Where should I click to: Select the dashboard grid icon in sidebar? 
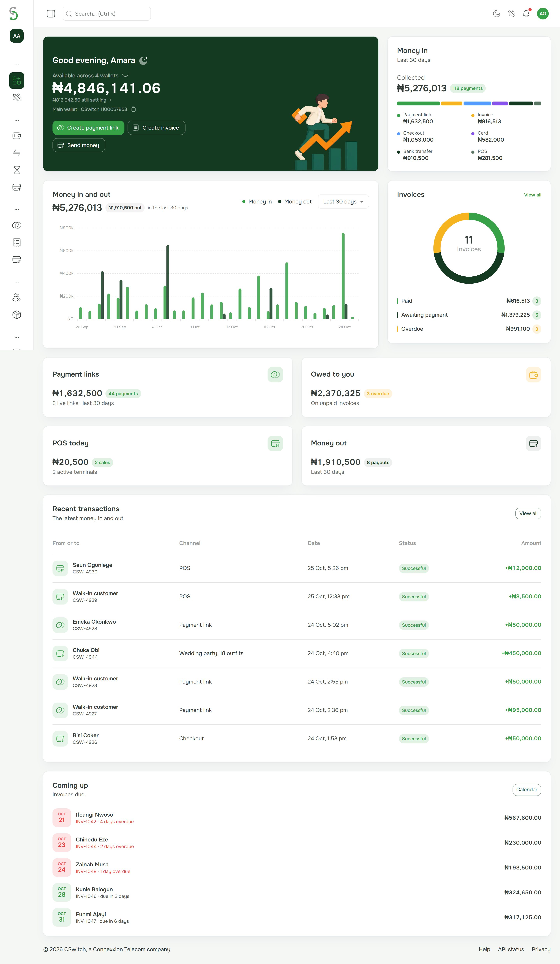click(x=17, y=80)
